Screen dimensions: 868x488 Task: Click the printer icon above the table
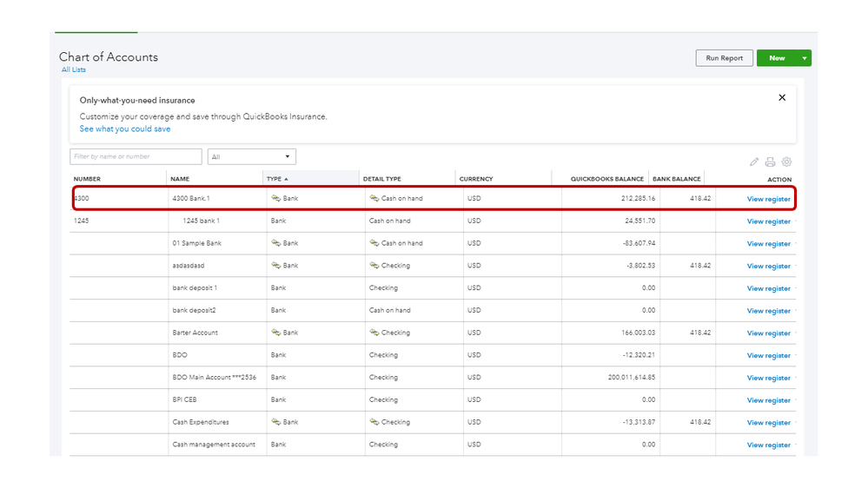point(770,162)
